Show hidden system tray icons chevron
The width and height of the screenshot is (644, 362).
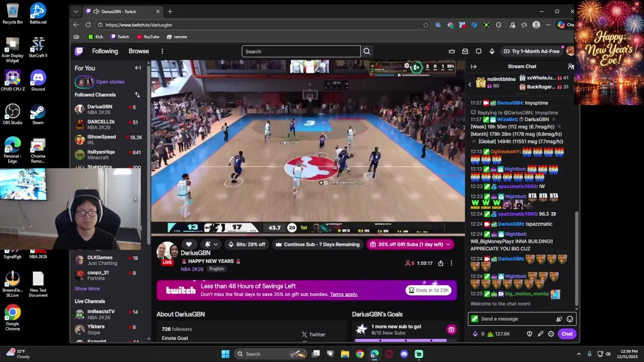(x=579, y=354)
